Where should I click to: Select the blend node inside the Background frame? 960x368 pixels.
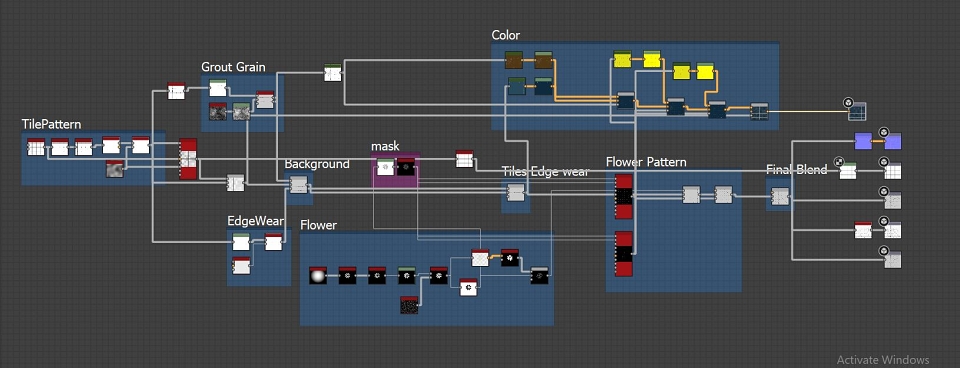click(x=299, y=184)
